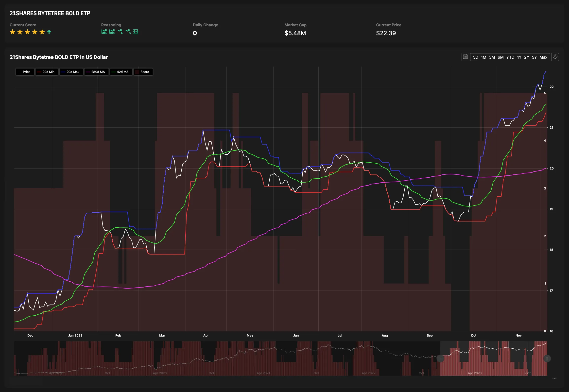Toggle the Score legend entry
Viewport: 569px width, 392px height.
coord(143,72)
